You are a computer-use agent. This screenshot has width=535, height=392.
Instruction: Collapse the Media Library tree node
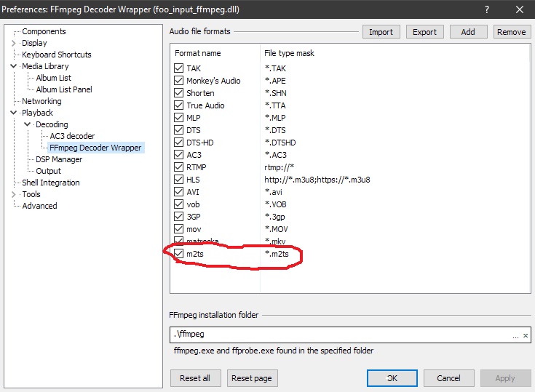[x=14, y=67]
